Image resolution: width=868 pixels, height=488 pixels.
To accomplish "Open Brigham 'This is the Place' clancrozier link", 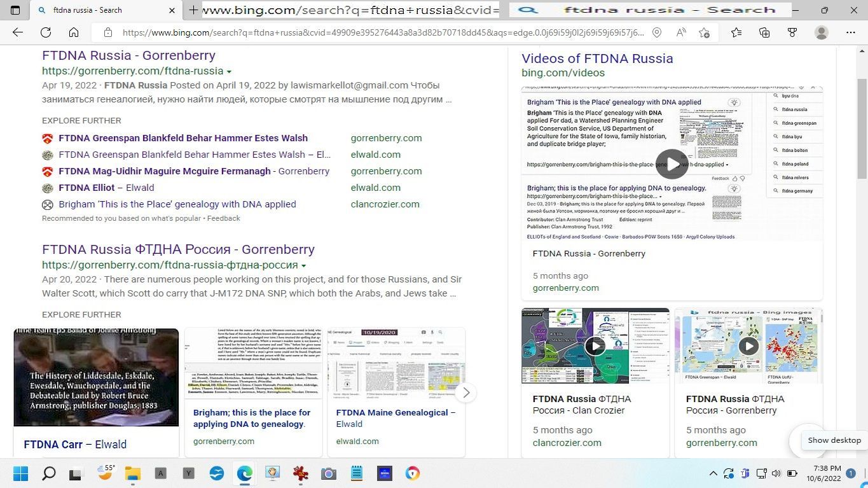I will (177, 204).
